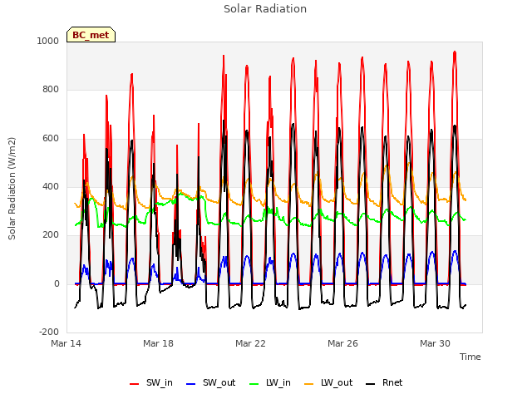The width and height of the screenshot is (532, 399).
Task: Click the Mar 14 x-axis label
Action: pos(66,343)
